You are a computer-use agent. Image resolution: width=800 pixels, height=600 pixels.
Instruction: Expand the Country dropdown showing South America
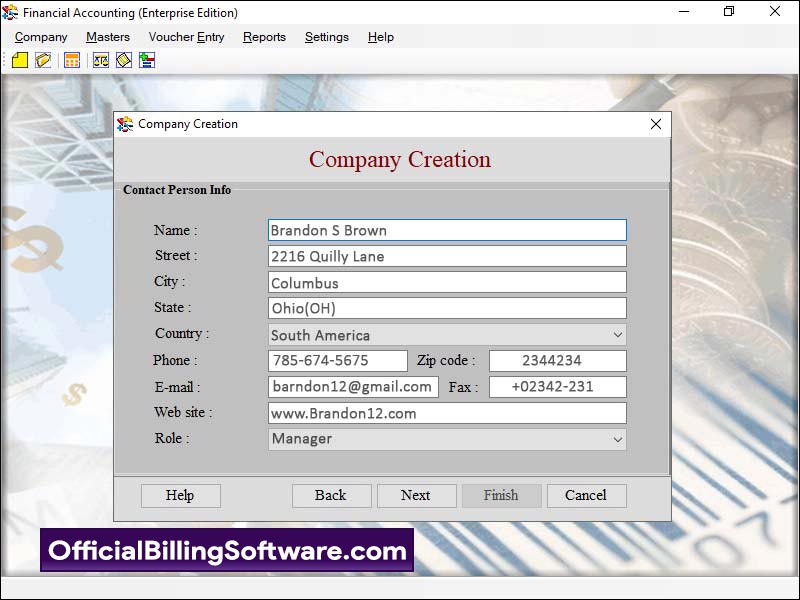pos(617,335)
